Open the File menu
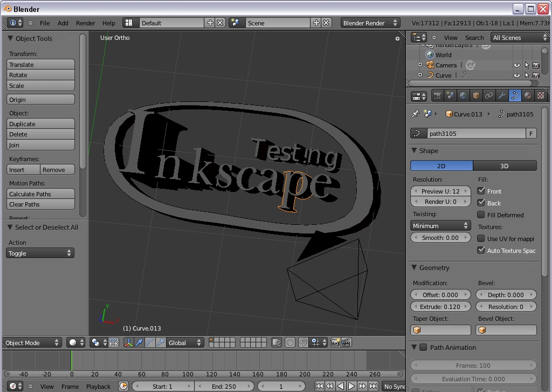Screen dimensions: 552x392 pos(45,23)
